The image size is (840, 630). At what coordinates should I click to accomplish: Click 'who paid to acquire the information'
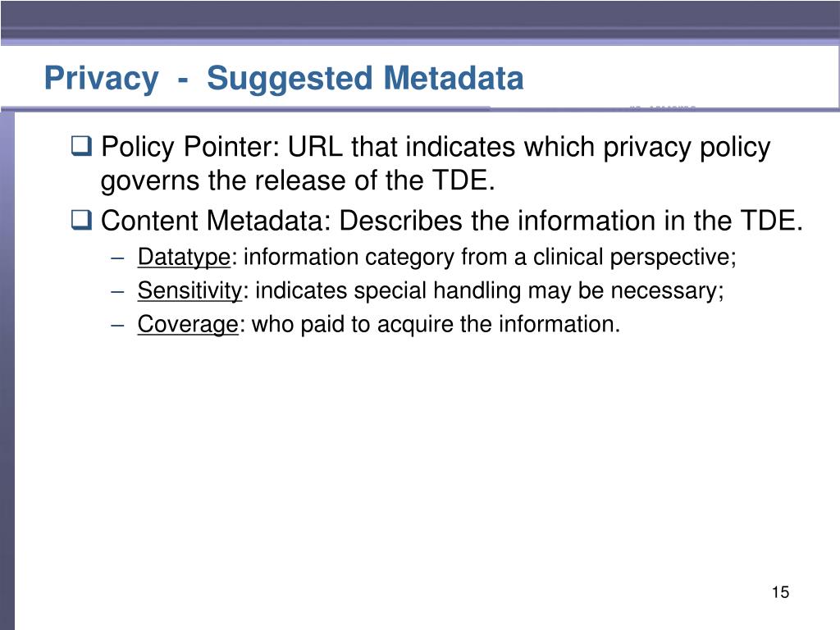[x=432, y=325]
